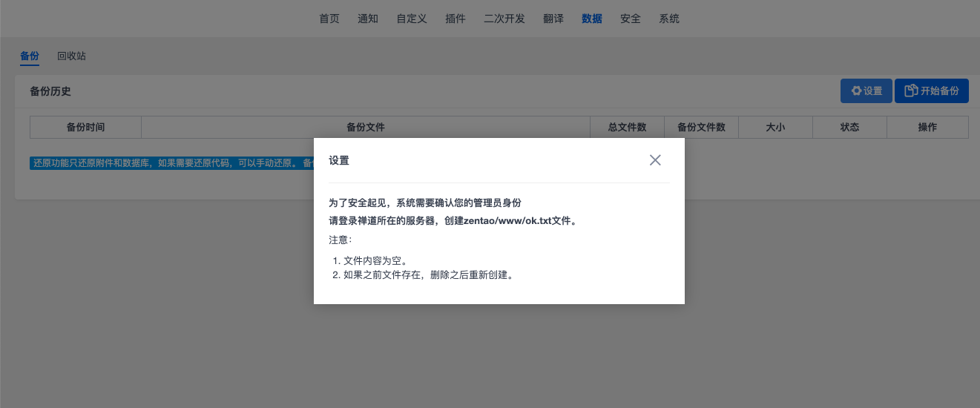Click the 操作 column header

click(x=927, y=127)
